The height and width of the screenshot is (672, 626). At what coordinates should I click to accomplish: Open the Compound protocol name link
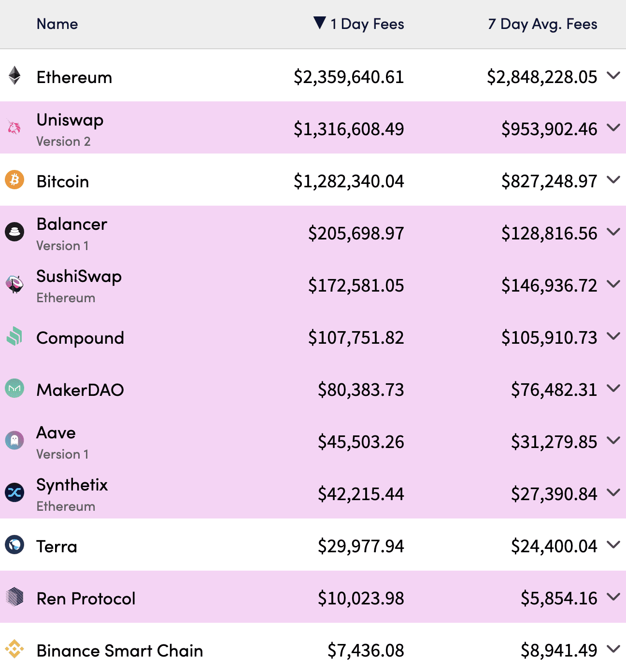(x=80, y=338)
